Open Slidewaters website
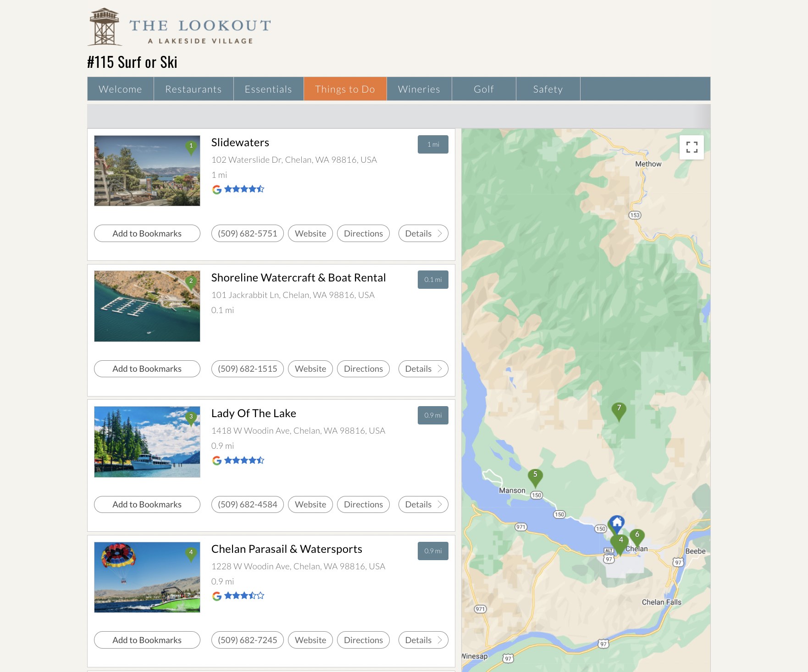This screenshot has height=672, width=808. coord(310,233)
